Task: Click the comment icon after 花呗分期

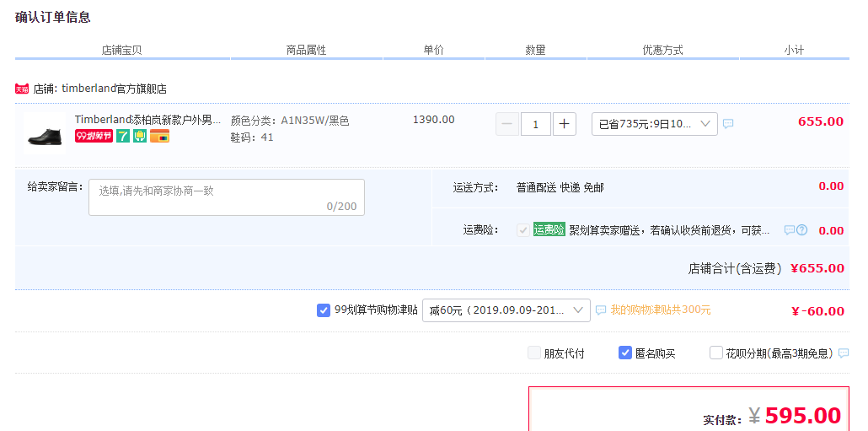Action: (x=844, y=353)
